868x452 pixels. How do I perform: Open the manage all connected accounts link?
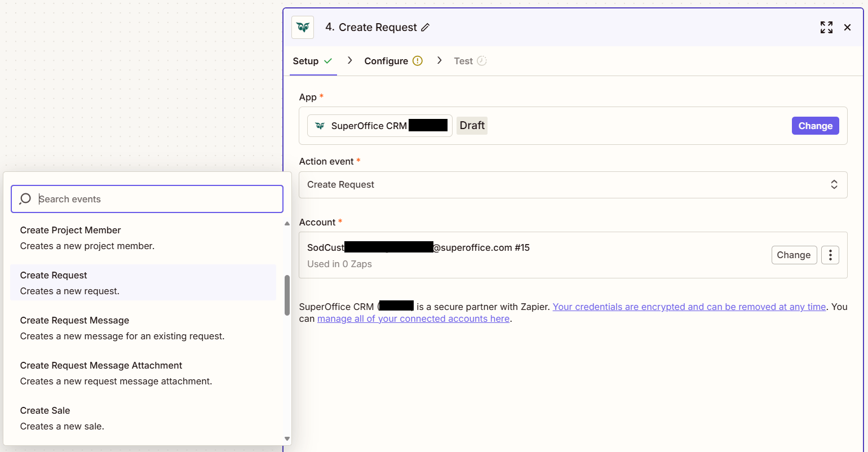point(413,318)
